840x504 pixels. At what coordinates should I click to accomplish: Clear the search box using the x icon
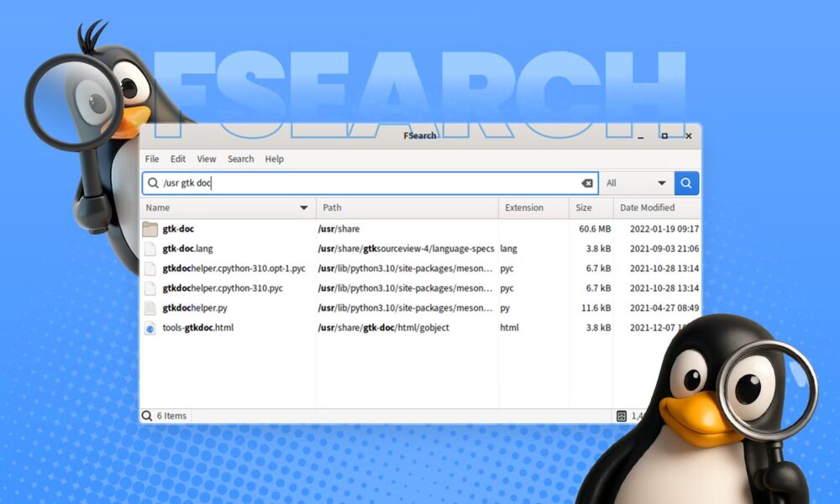click(585, 182)
